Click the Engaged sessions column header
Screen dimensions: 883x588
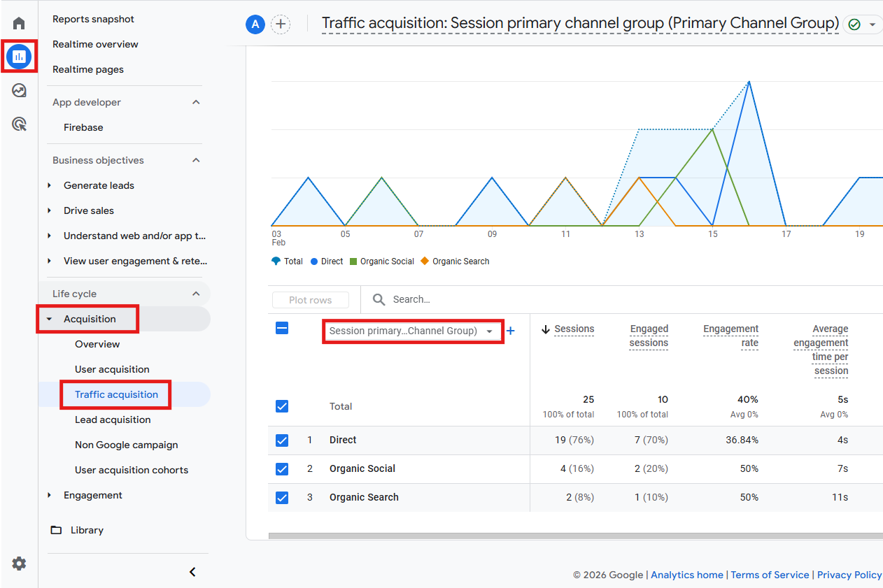pos(649,336)
